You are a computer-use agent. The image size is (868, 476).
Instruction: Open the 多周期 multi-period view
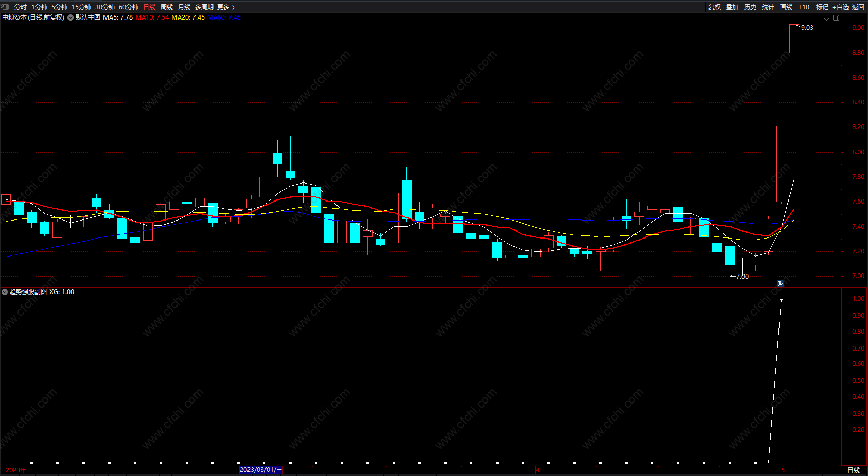pyautogui.click(x=204, y=7)
